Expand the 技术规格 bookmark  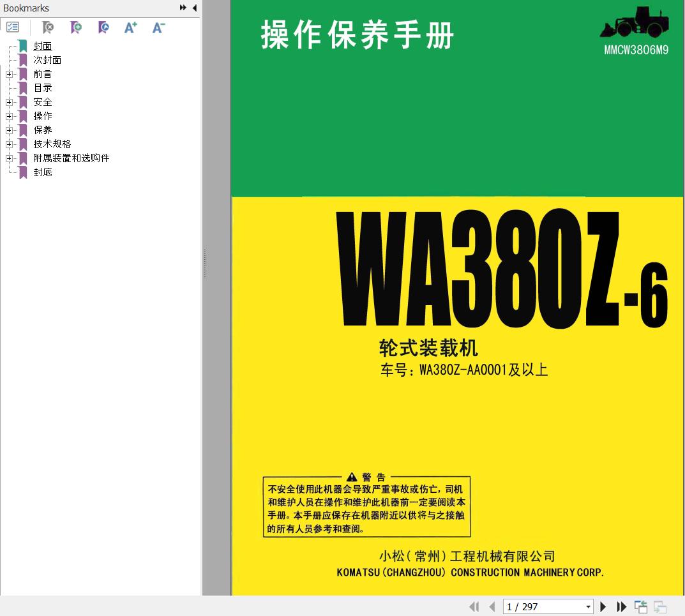9,144
